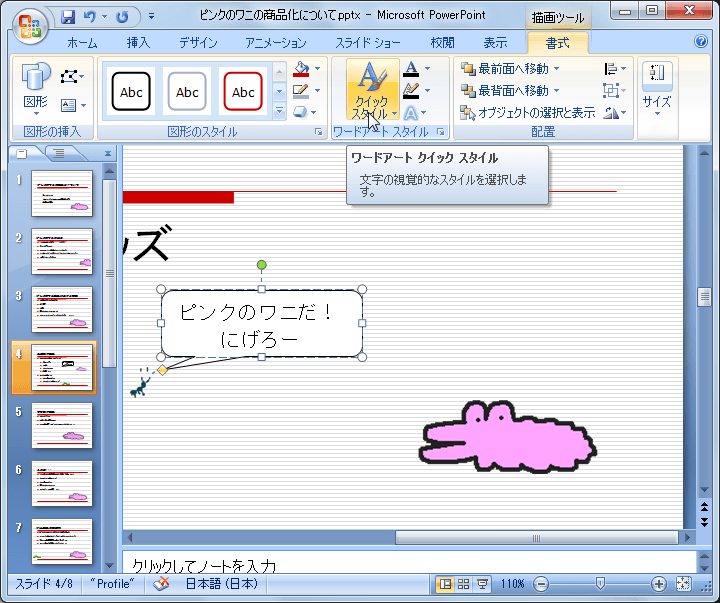Click the edit shape icon

coord(69,76)
